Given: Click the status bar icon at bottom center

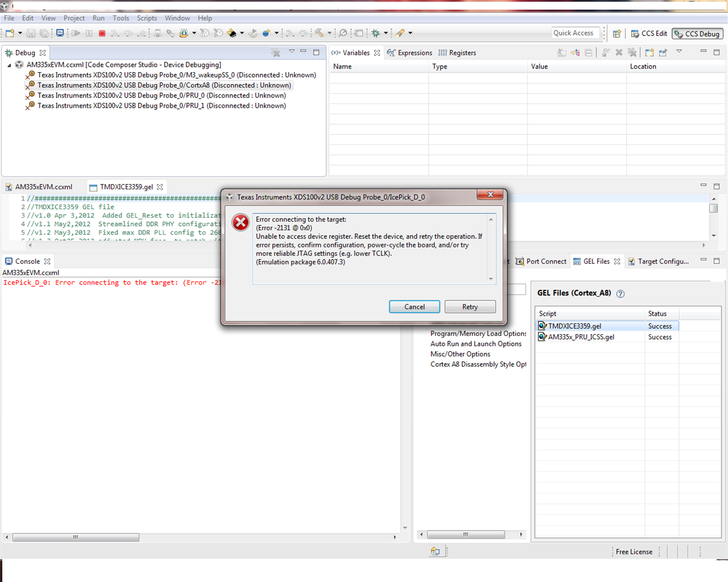Looking at the screenshot, I should (436, 551).
